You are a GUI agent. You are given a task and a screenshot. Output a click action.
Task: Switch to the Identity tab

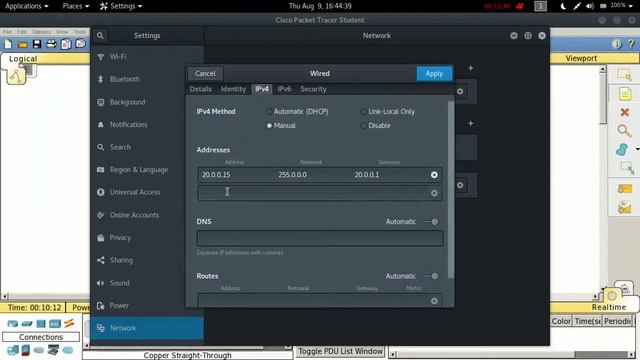point(233,89)
